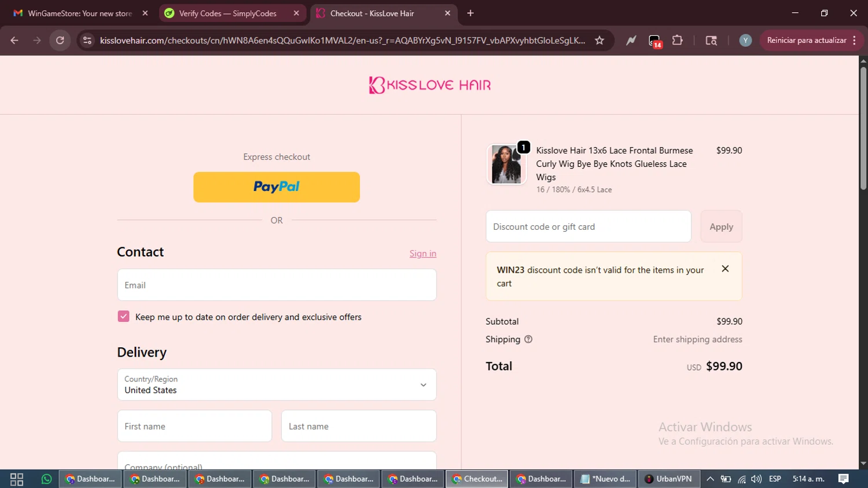View site information icon in address bar
The height and width of the screenshot is (488, 868).
pyautogui.click(x=87, y=41)
